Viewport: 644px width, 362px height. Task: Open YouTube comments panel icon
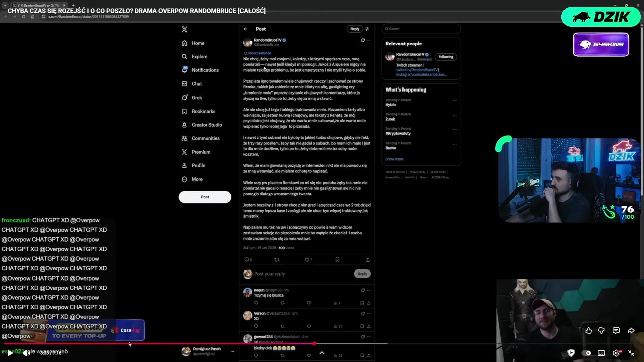[616, 330]
